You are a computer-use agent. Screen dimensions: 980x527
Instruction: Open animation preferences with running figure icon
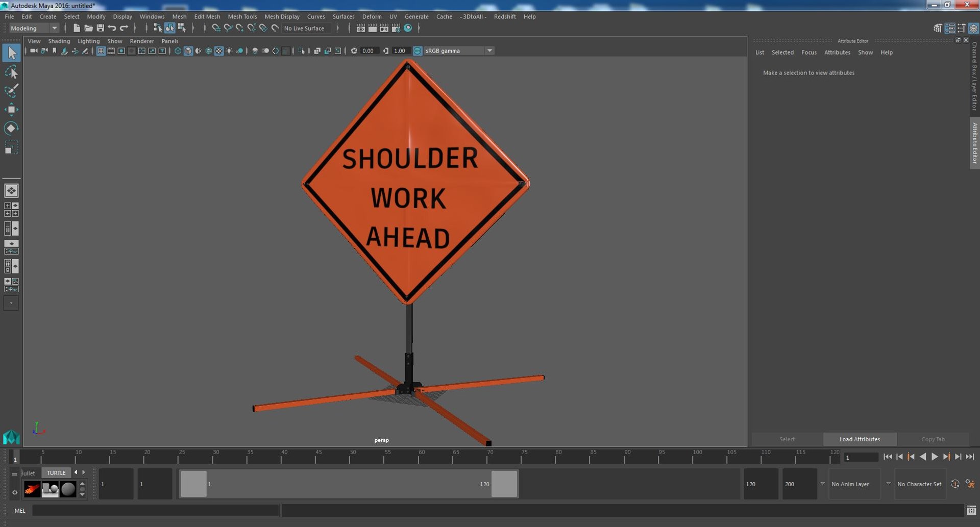coord(970,484)
